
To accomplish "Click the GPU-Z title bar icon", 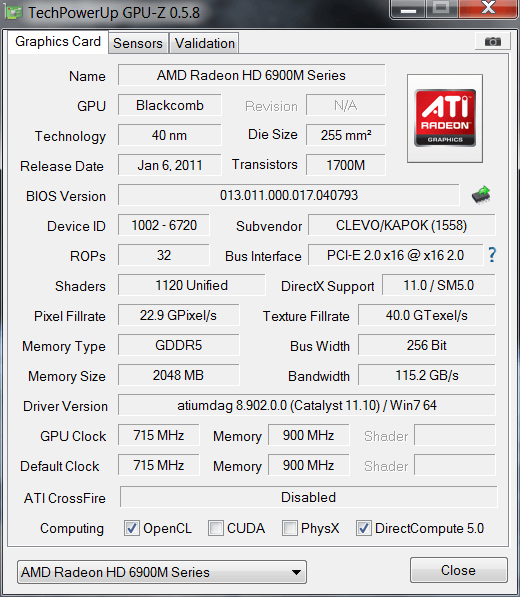I will (14, 13).
